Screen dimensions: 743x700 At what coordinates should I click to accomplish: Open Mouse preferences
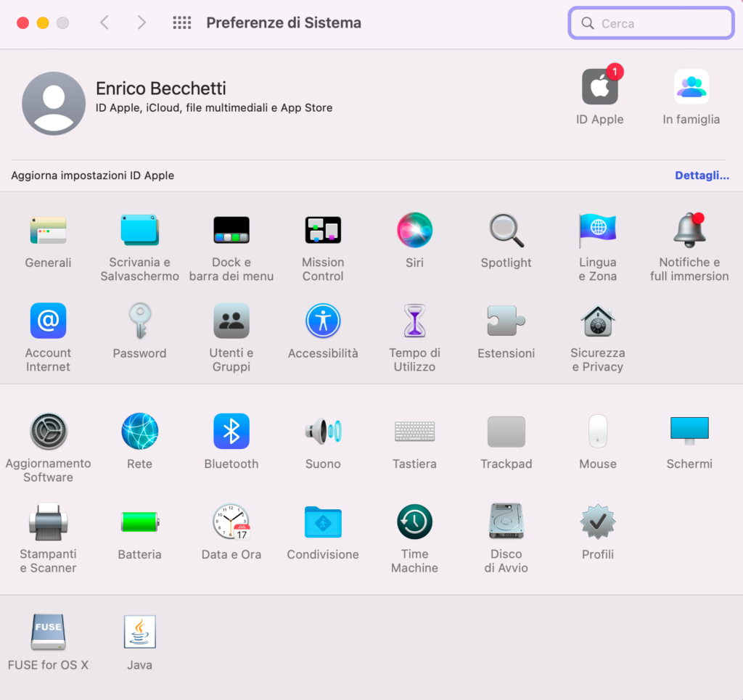(598, 432)
